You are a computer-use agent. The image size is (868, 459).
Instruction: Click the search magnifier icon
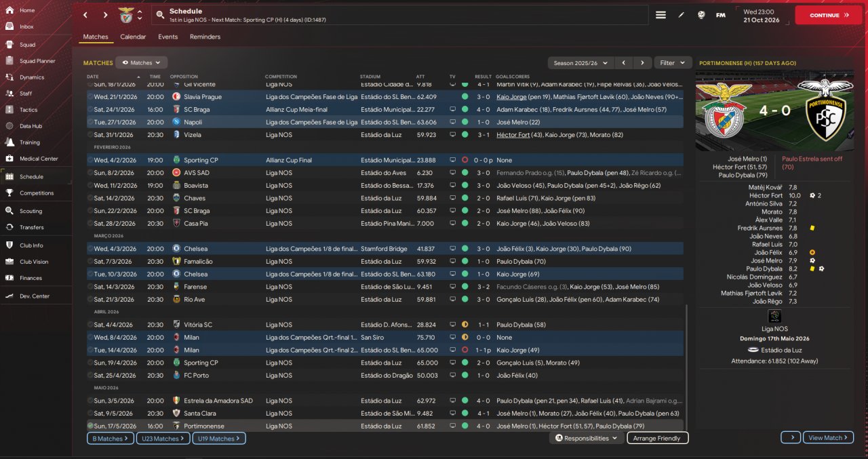click(160, 15)
